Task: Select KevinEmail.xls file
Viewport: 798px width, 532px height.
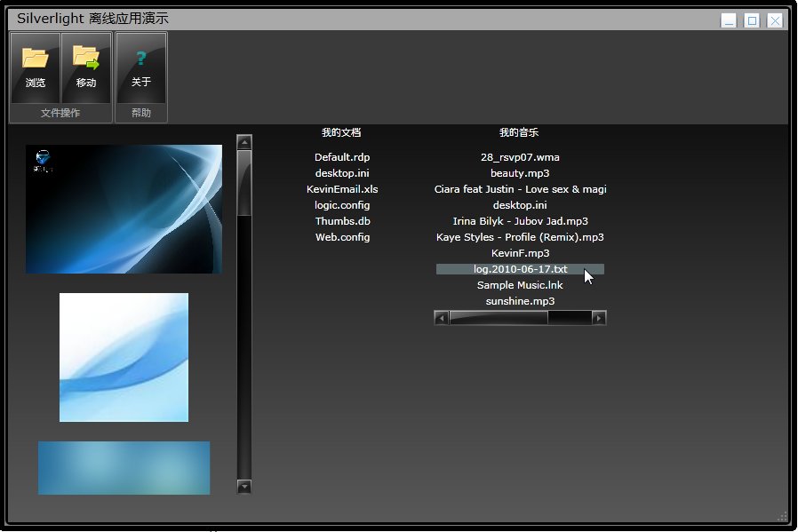Action: click(342, 189)
